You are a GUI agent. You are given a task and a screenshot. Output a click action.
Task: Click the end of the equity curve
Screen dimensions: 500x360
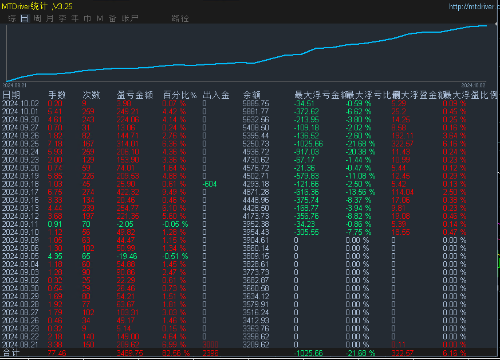click(486, 25)
